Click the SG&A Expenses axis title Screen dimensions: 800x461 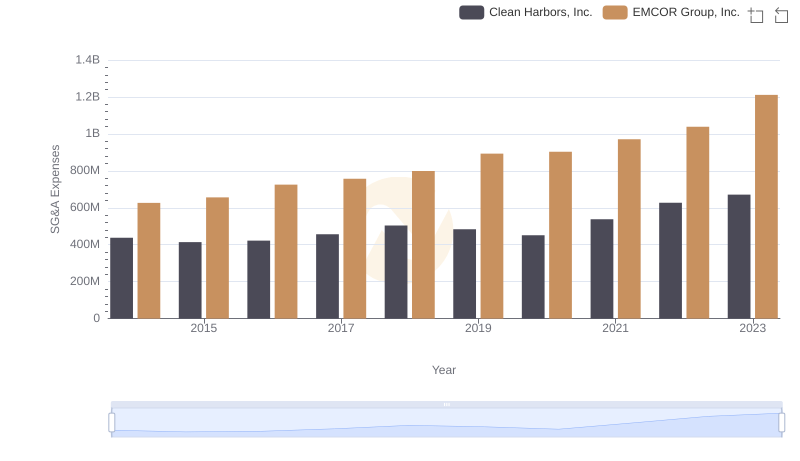point(55,189)
